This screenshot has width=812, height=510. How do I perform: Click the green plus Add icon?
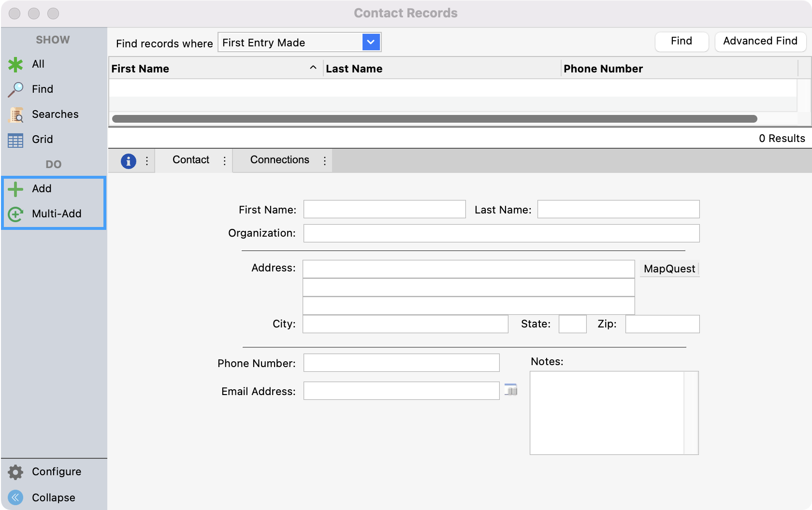(15, 189)
